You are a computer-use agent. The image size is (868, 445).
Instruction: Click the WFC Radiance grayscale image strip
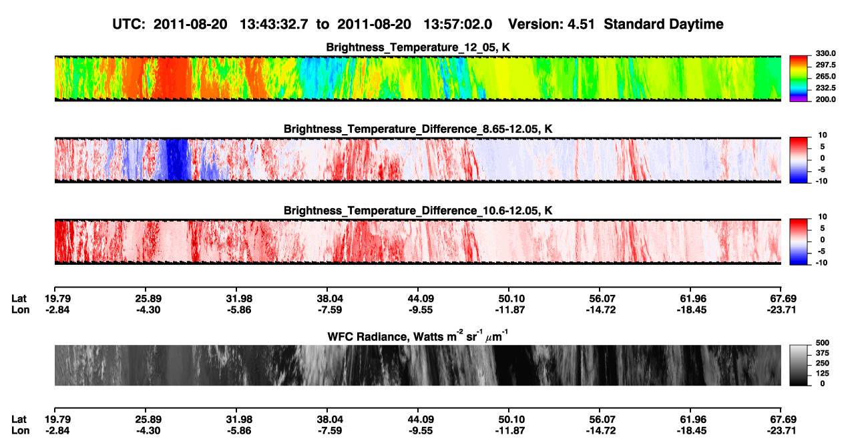[x=417, y=365]
